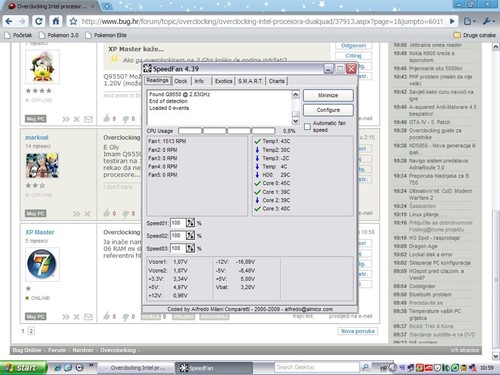
Task: Open the Druge oznake bookmarks folder
Action: click(475, 35)
